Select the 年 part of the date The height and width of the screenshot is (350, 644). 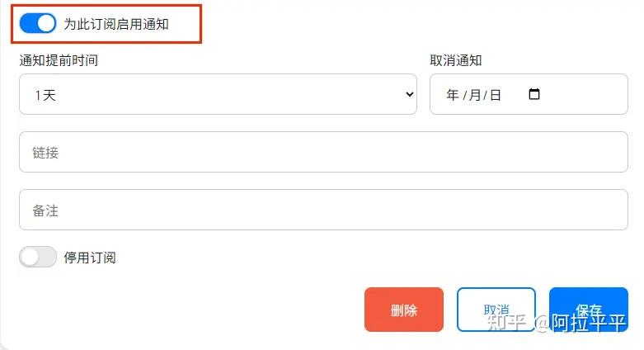(452, 95)
